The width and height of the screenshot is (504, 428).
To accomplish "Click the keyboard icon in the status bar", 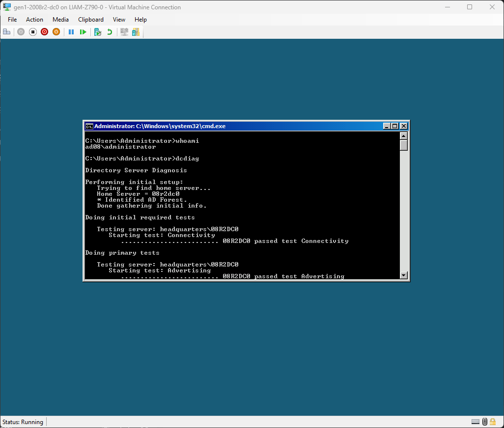I will pos(476,422).
